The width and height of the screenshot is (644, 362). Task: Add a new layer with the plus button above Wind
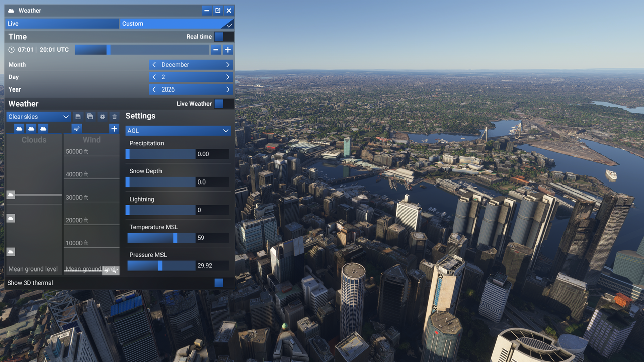coord(114,129)
